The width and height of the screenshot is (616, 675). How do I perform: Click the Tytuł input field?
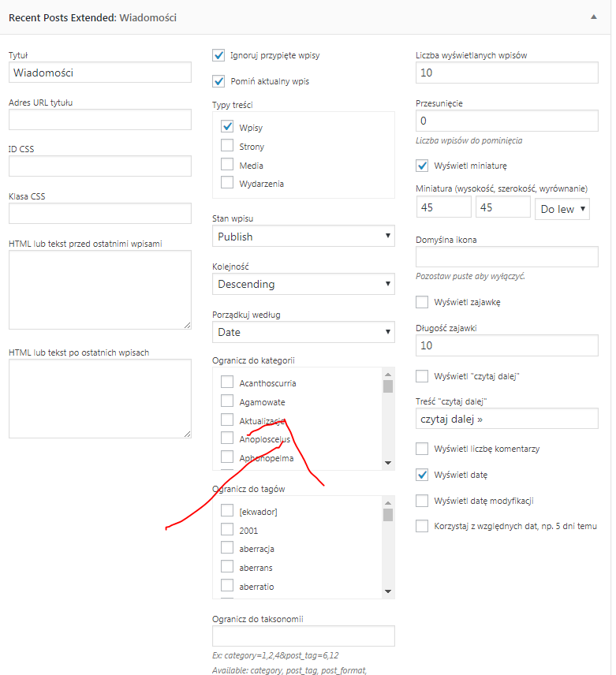(100, 73)
